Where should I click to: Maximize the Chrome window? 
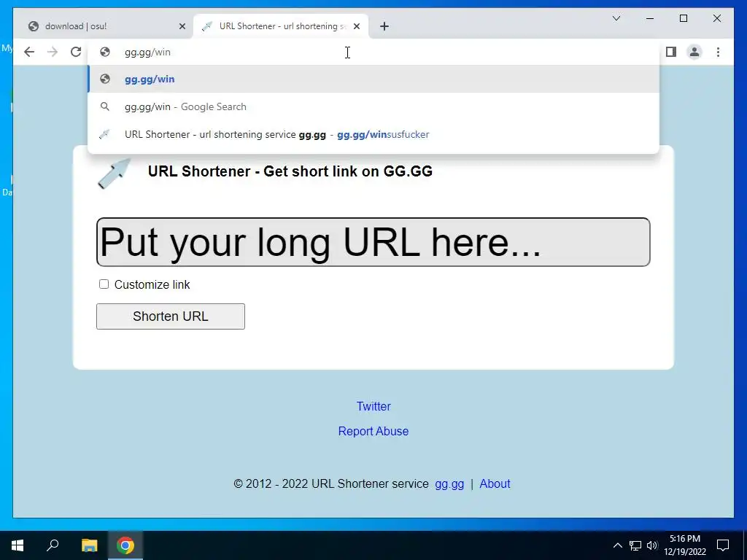pyautogui.click(x=683, y=18)
